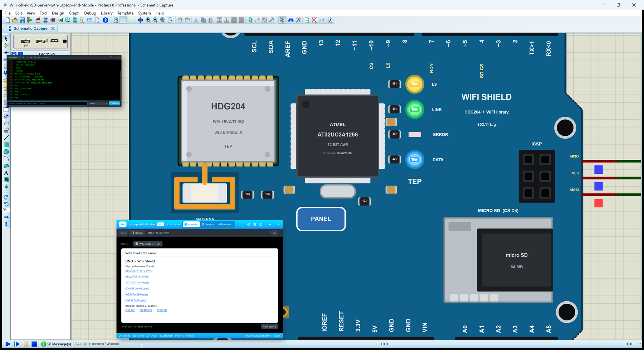The width and height of the screenshot is (644, 350).
Task: Click the Rotate Clockwise icon in sidebar
Action: point(6,197)
